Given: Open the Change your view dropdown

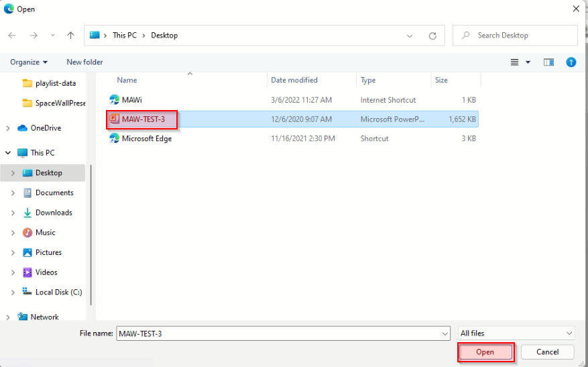Looking at the screenshot, I should tap(528, 62).
